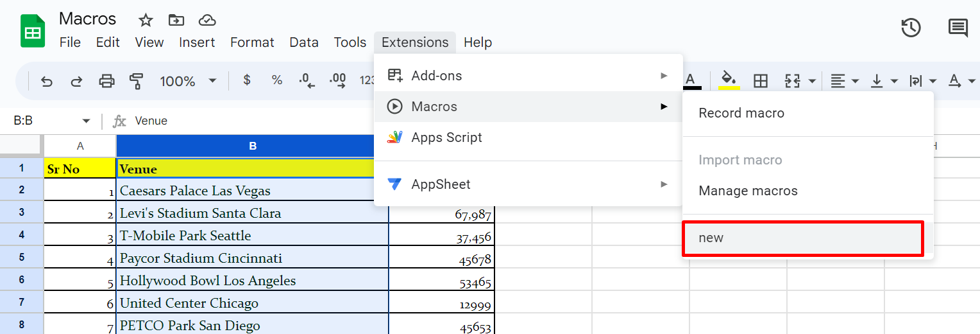
Task: Select Macros in Extensions menu
Action: point(528,107)
